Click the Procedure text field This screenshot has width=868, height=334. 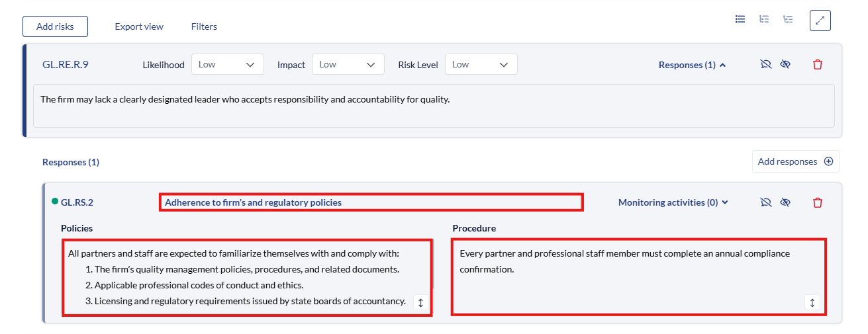[638, 276]
